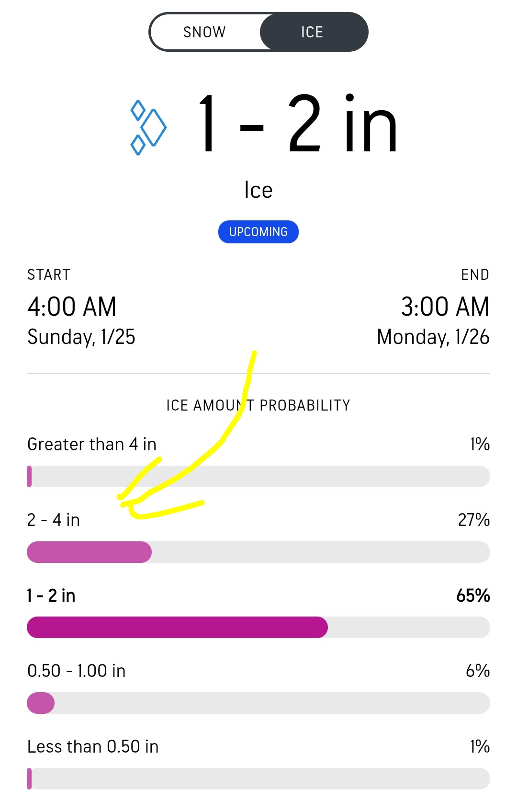Tap the END time 3:00 AM
Image resolution: width=517 pixels, height=812 pixels.
(x=445, y=307)
